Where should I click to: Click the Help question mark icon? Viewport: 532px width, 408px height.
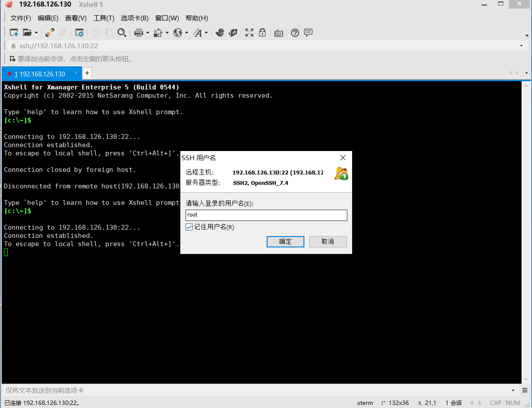click(295, 33)
